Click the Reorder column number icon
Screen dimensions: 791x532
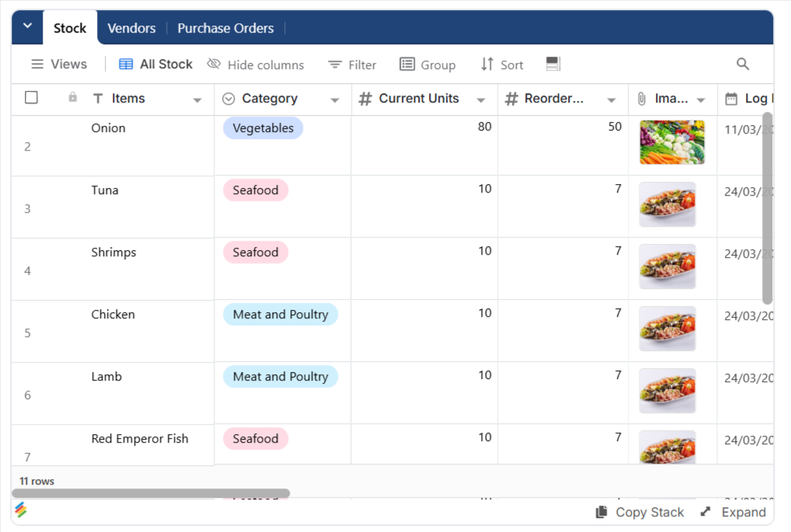tap(511, 99)
